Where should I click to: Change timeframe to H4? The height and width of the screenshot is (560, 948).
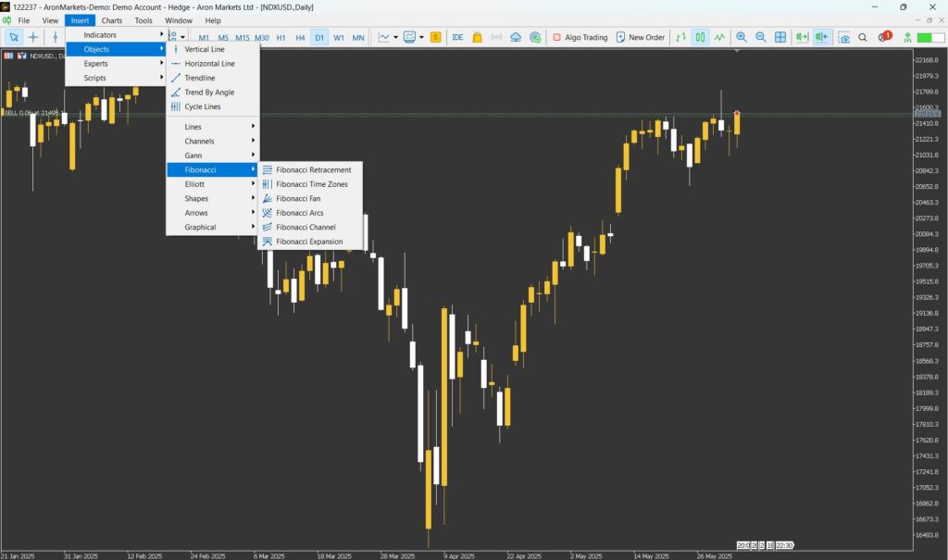tap(301, 38)
